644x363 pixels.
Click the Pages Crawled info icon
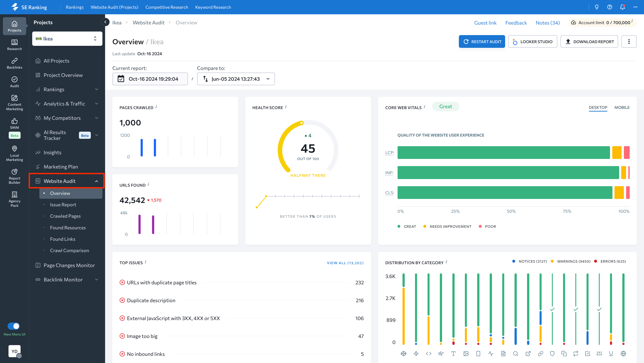click(x=156, y=107)
